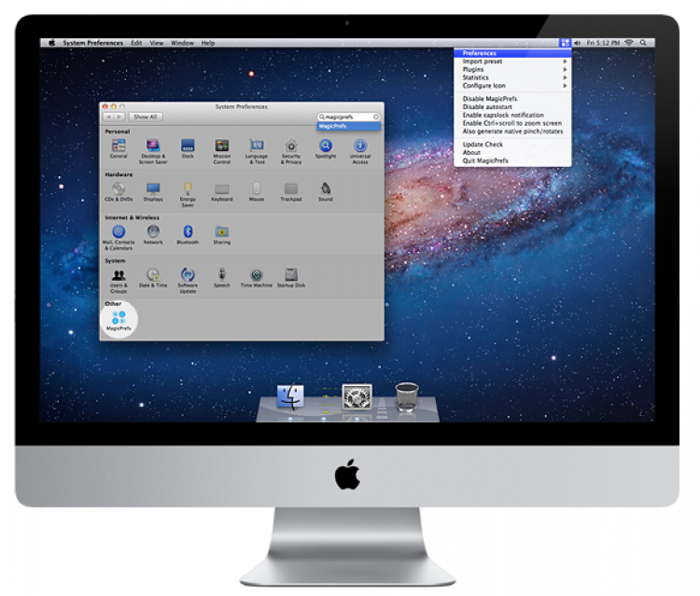This screenshot has height=596, width=700.
Task: Click the back navigation arrow
Action: click(108, 117)
